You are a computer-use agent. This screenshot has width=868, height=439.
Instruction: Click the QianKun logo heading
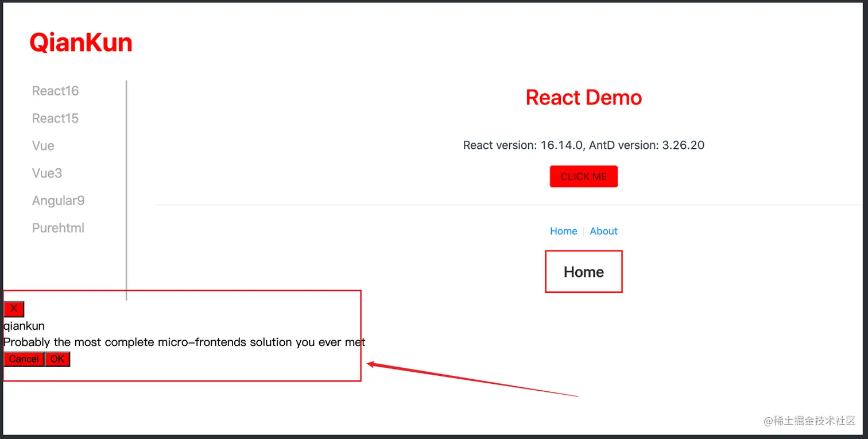tap(81, 43)
